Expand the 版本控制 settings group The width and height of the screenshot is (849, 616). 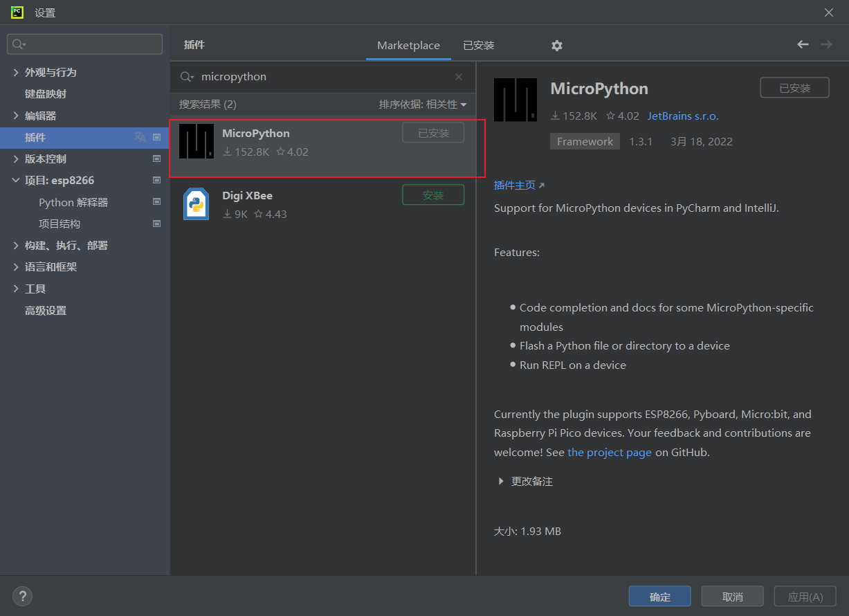point(16,158)
